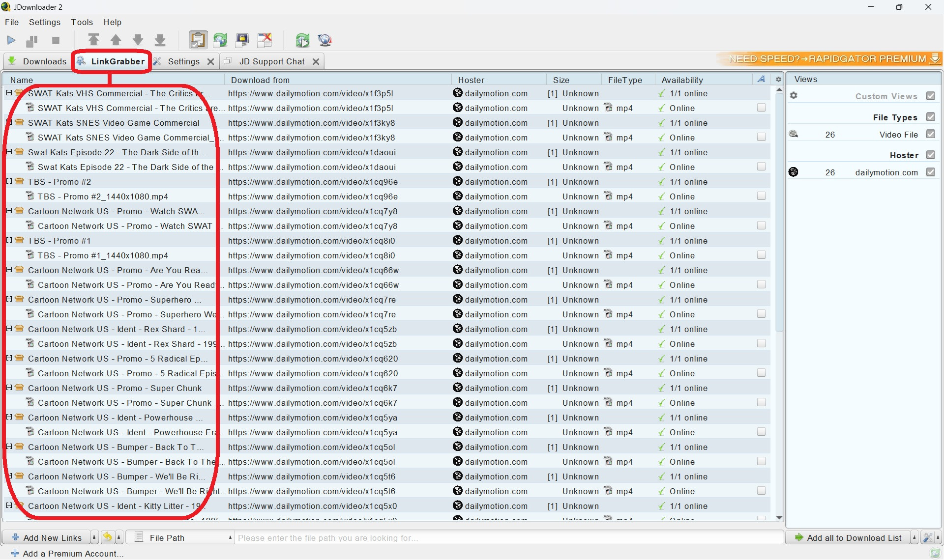Viewport: 944px width, 560px height.
Task: Move selected links to the top
Action: 93,40
